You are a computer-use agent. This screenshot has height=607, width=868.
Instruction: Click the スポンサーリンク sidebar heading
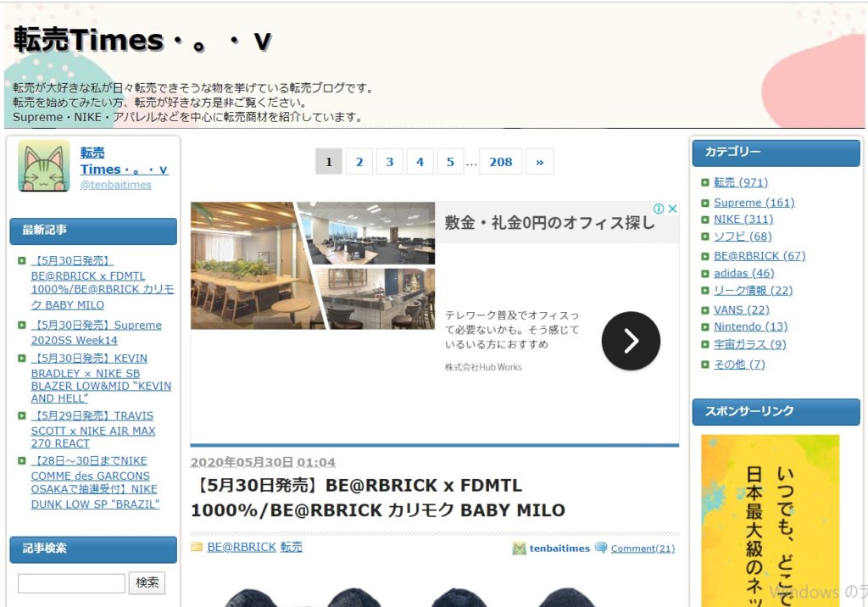(x=776, y=412)
